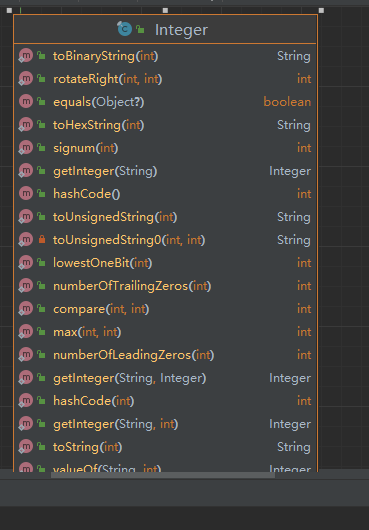
Task: Select the max(int, int) method
Action: [87, 332]
